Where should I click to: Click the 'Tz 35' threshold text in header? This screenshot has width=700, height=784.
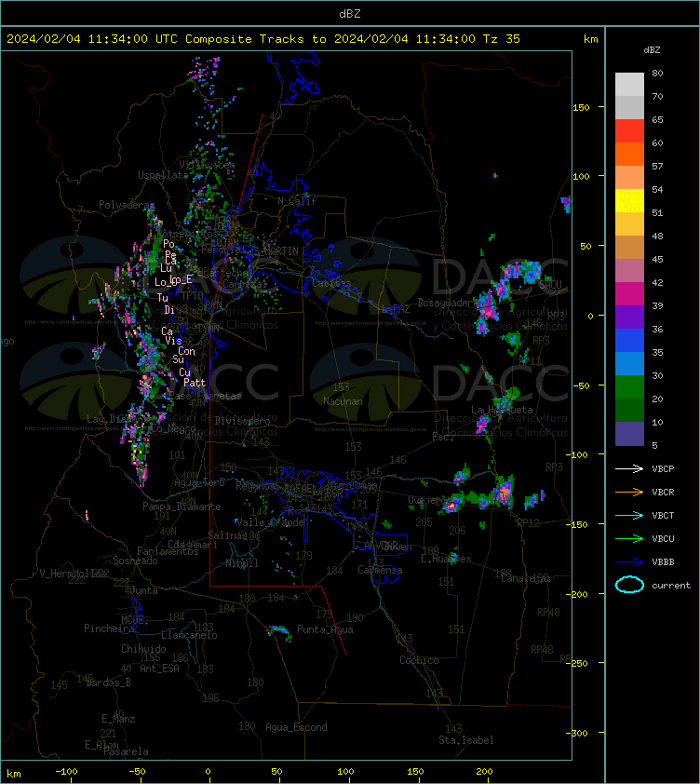pyautogui.click(x=502, y=39)
